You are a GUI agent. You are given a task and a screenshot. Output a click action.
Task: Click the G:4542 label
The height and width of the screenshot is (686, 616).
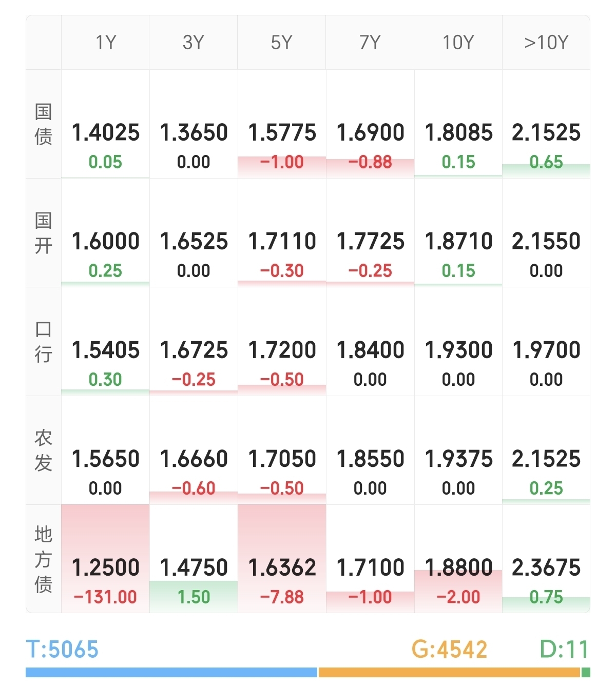click(449, 650)
